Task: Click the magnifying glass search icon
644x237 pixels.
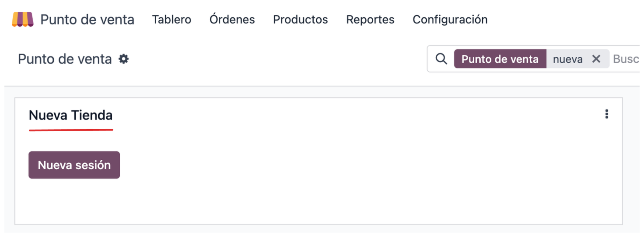Action: 441,59
